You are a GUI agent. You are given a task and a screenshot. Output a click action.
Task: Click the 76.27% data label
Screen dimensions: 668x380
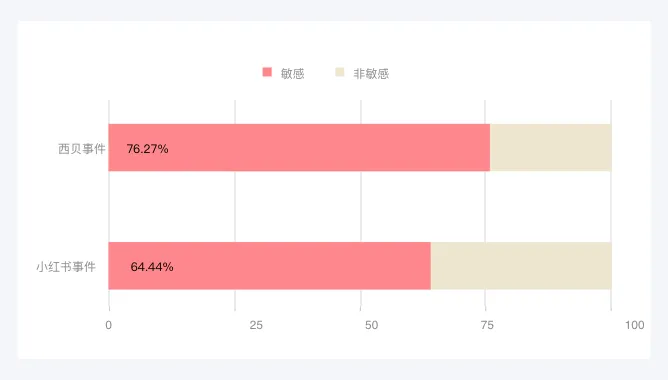(x=147, y=149)
